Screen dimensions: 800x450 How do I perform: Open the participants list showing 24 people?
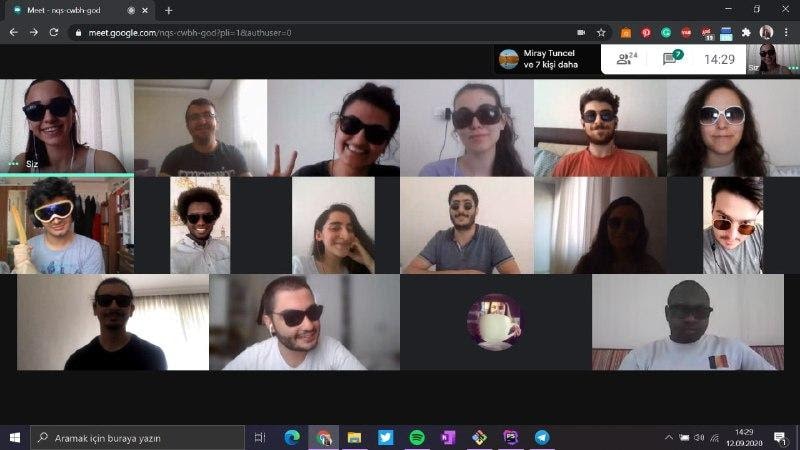coord(627,59)
